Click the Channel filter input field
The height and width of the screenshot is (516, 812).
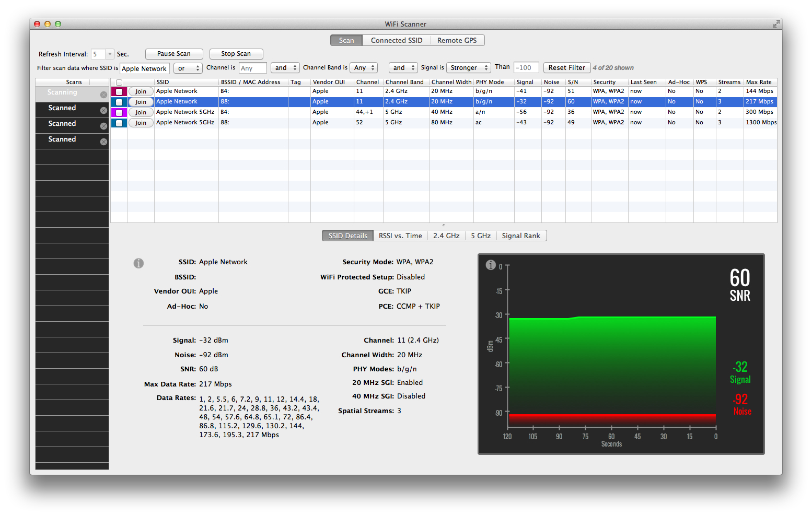tap(253, 68)
